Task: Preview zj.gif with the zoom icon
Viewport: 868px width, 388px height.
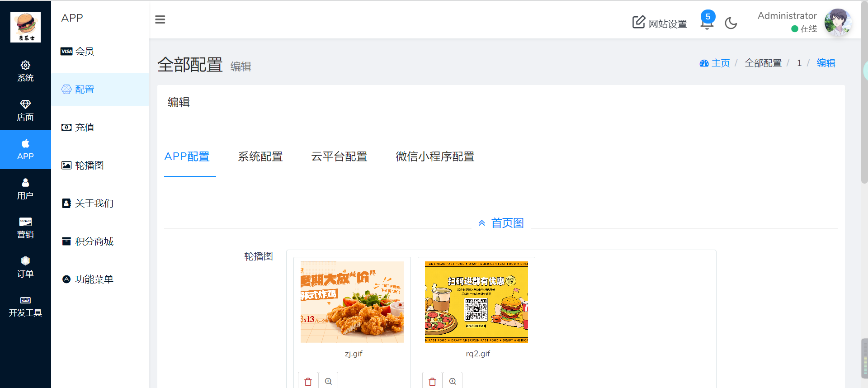Action: [x=328, y=381]
